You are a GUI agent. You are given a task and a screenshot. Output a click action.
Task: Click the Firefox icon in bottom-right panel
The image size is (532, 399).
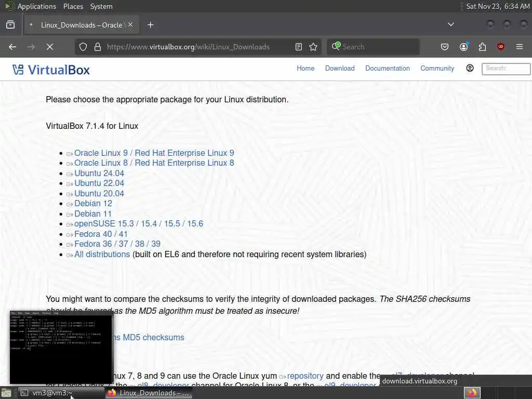(472, 393)
